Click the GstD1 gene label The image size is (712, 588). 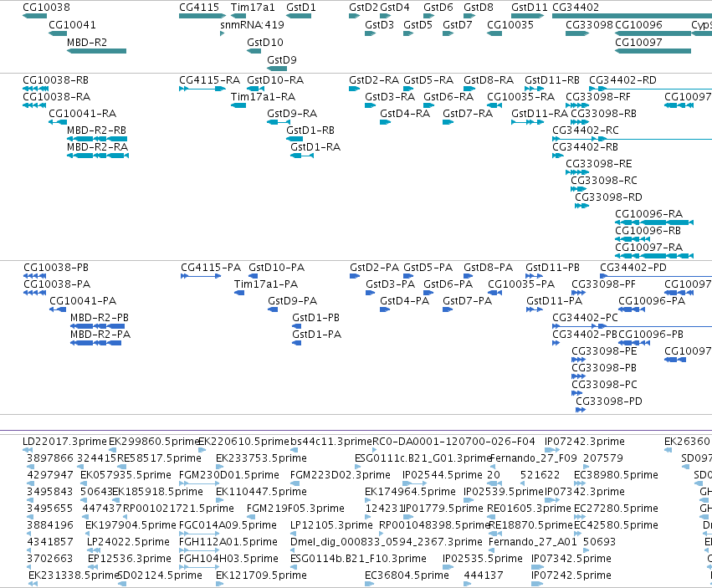(x=300, y=8)
